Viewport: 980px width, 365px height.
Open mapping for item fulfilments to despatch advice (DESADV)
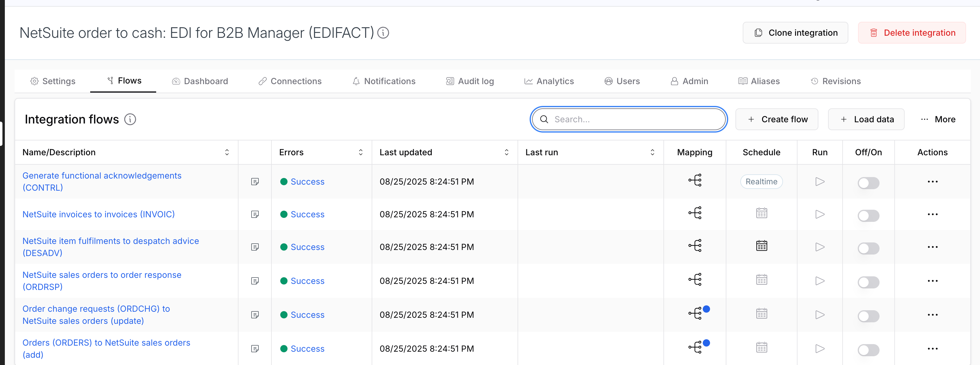[x=695, y=246]
